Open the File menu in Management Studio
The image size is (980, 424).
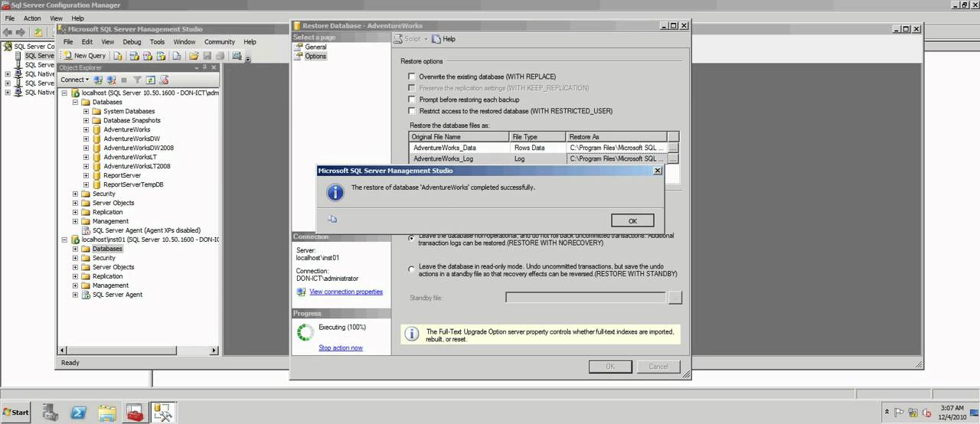coord(68,42)
